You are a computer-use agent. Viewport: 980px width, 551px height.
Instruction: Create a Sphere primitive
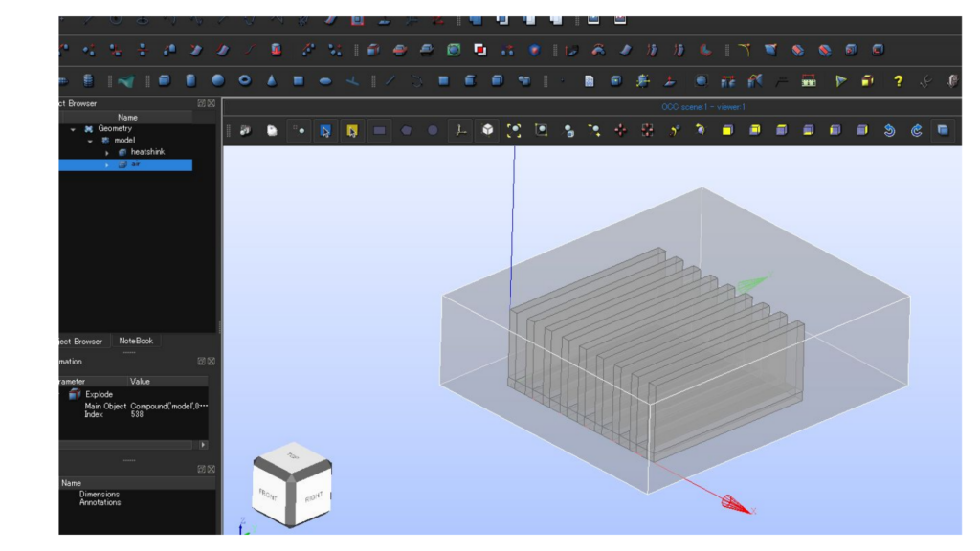(x=218, y=81)
